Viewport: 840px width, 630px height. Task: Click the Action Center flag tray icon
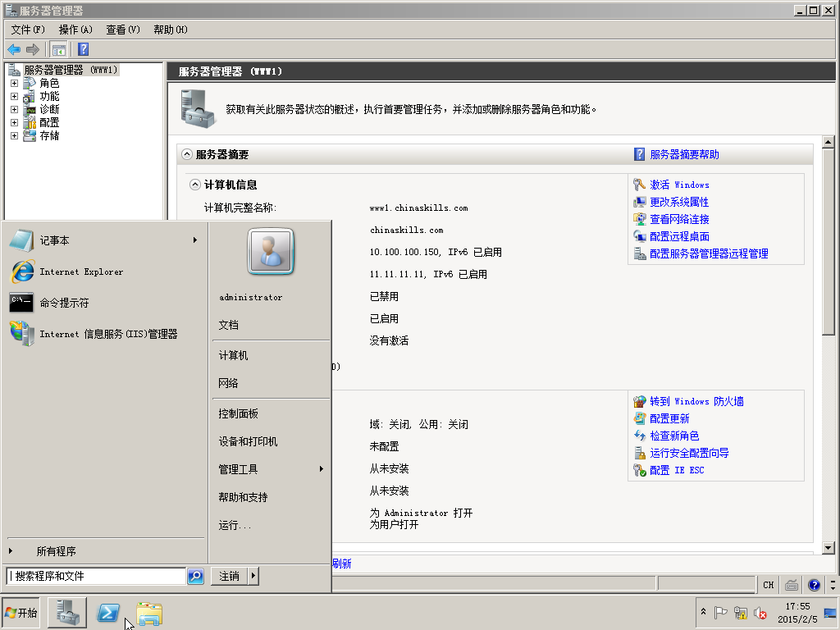tap(721, 612)
